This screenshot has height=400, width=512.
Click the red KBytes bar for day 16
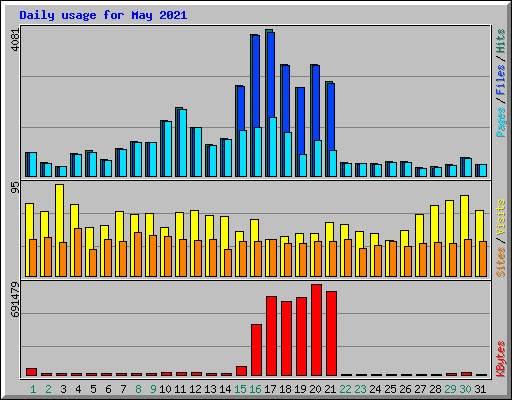256,350
